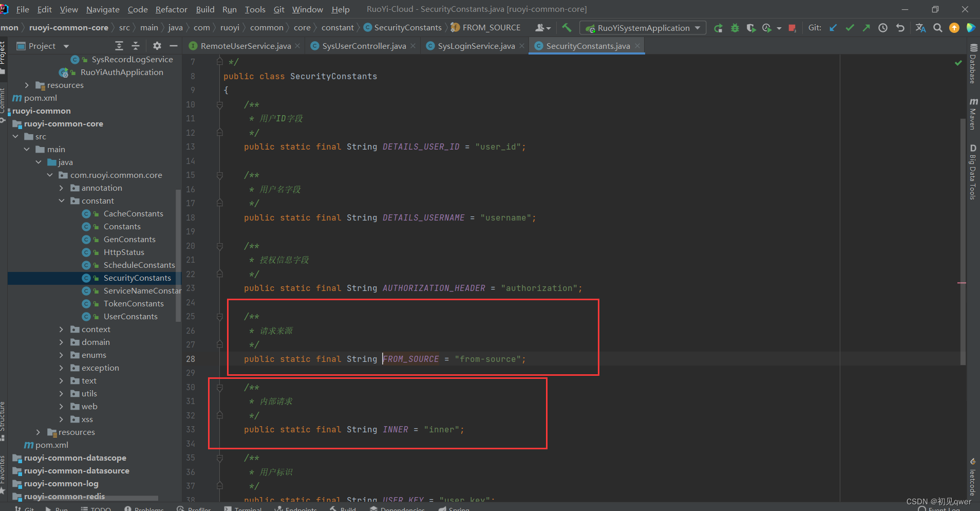Open TokenConstants class in project tree

(x=134, y=303)
